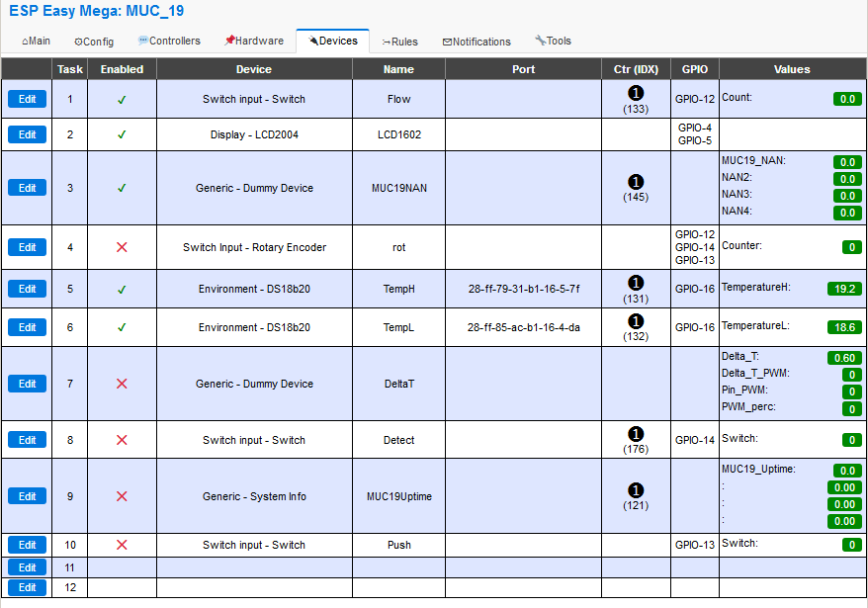Click disabled red cross for Push row
This screenshot has width=868, height=608.
tap(122, 545)
